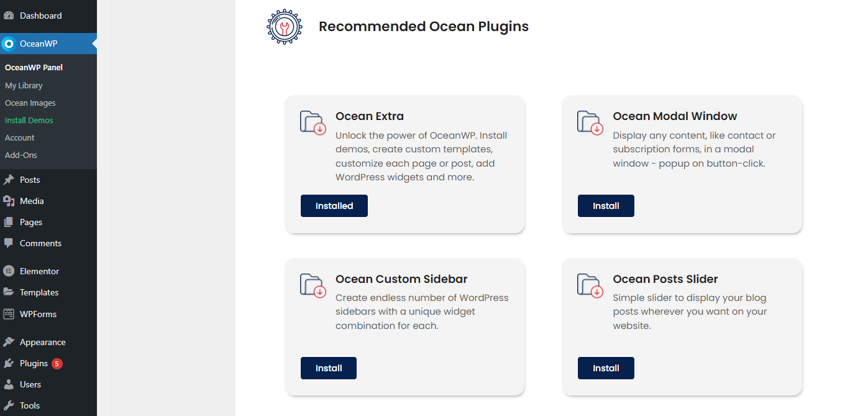Click the Posts pushpin icon

9,180
